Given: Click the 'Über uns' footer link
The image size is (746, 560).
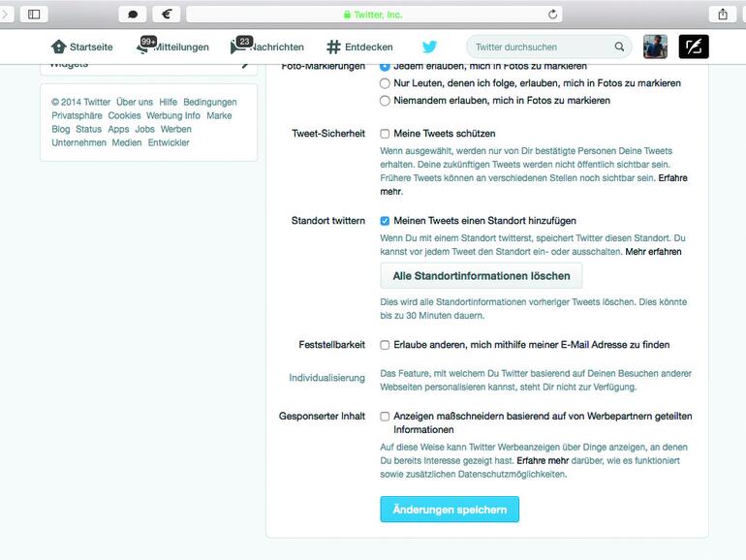Looking at the screenshot, I should pyautogui.click(x=135, y=102).
